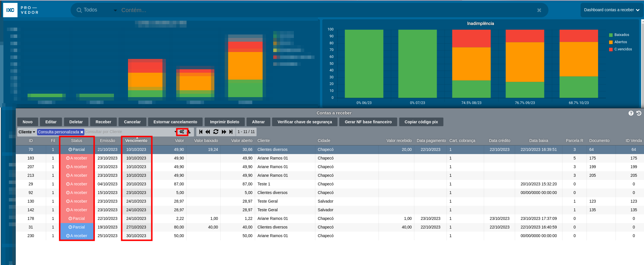The width and height of the screenshot is (644, 265).
Task: Click Gerar NF base financeiro
Action: [368, 122]
